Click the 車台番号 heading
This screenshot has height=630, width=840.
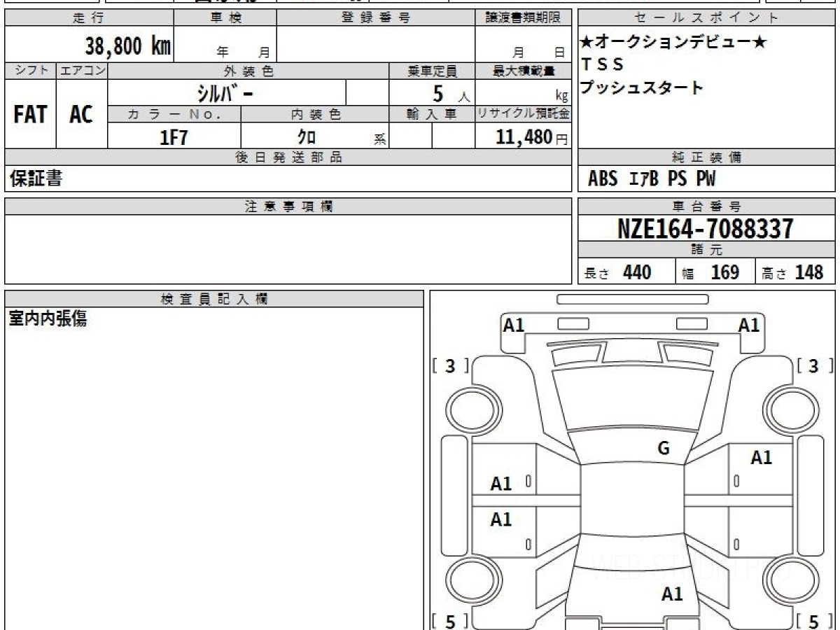pyautogui.click(x=706, y=206)
